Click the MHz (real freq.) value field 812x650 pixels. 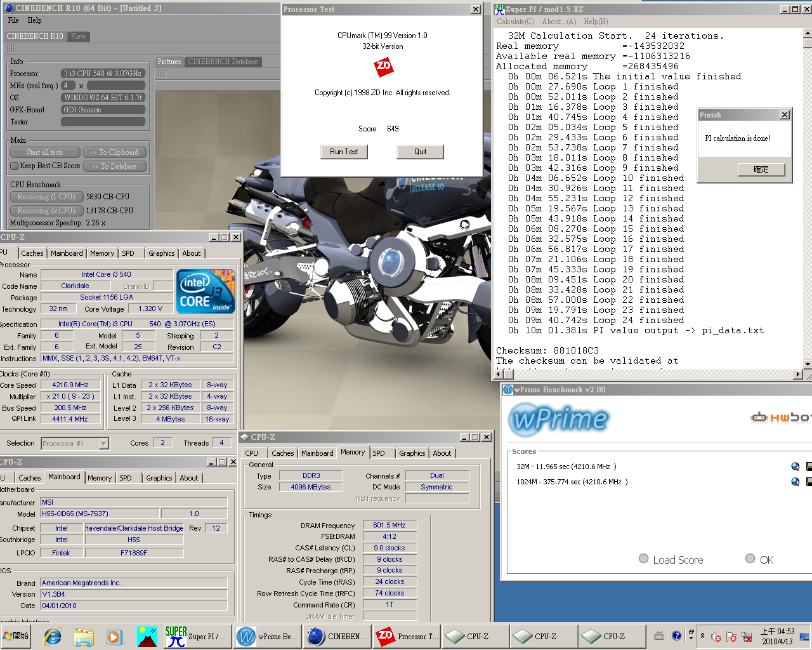point(68,86)
